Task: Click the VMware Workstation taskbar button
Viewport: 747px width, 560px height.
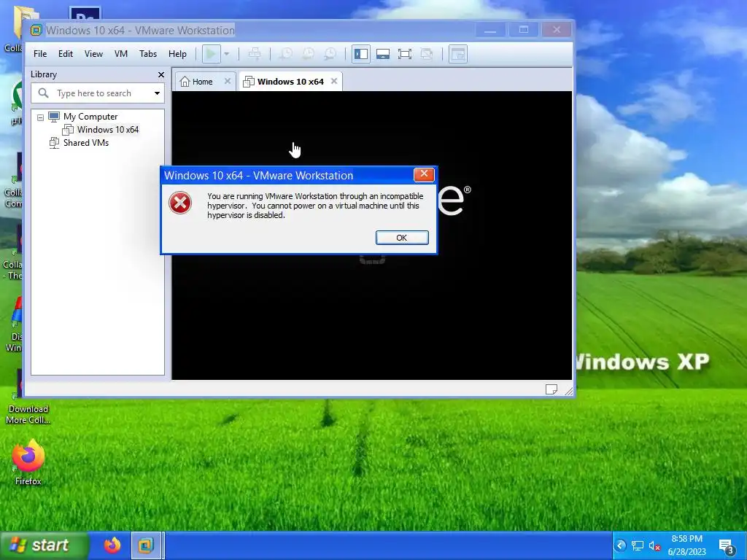Action: [147, 545]
